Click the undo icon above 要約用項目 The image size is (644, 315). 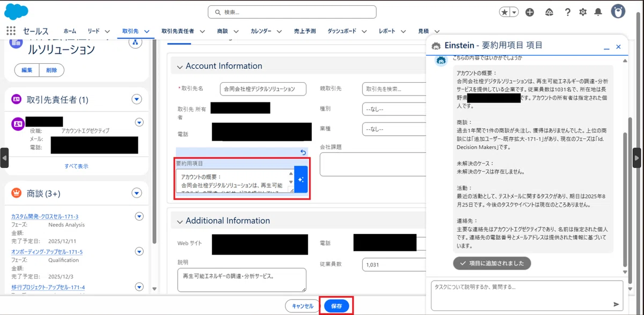(x=303, y=152)
